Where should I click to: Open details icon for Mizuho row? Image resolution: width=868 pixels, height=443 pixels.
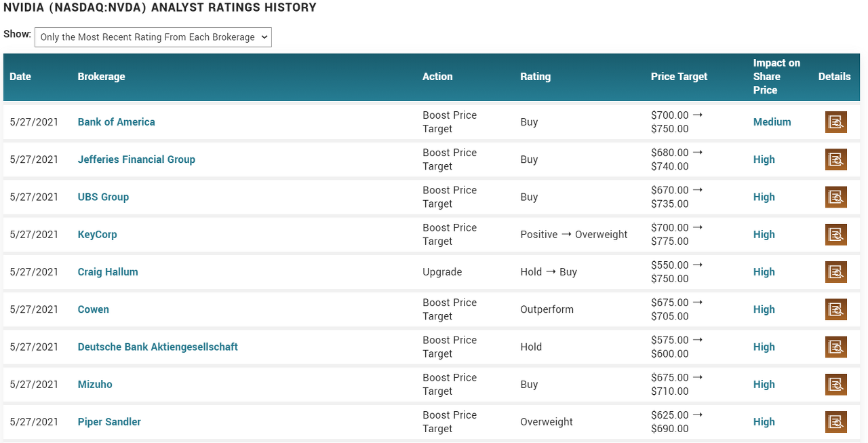tap(836, 384)
